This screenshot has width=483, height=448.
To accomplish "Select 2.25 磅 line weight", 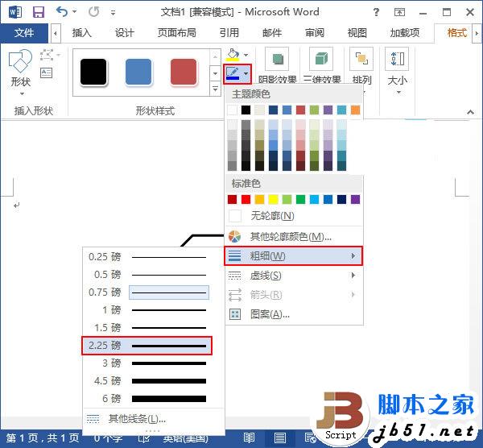I will point(147,346).
